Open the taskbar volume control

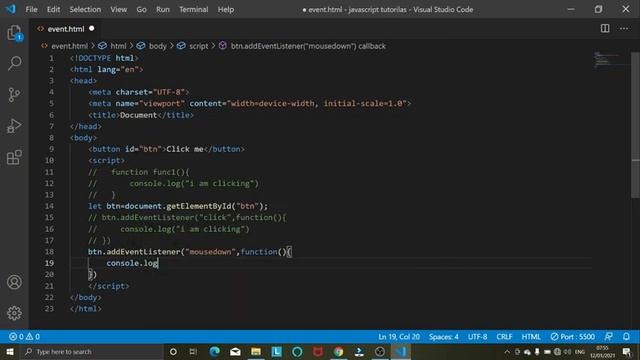click(567, 351)
